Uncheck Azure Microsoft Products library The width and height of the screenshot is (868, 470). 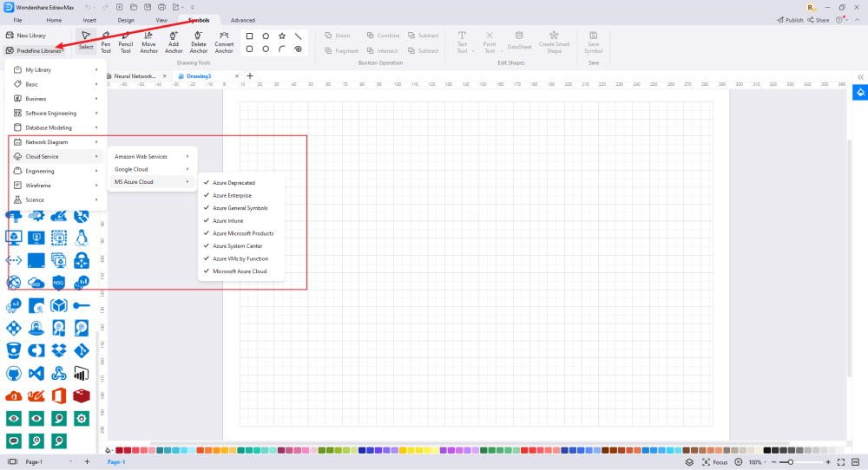pyautogui.click(x=241, y=233)
